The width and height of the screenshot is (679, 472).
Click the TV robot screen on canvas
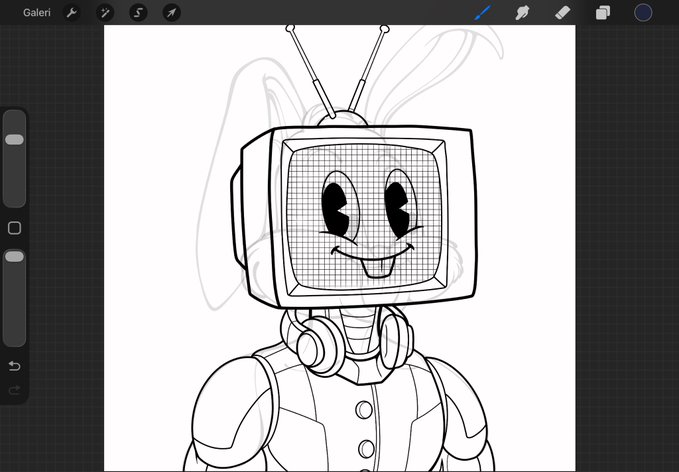pyautogui.click(x=364, y=217)
